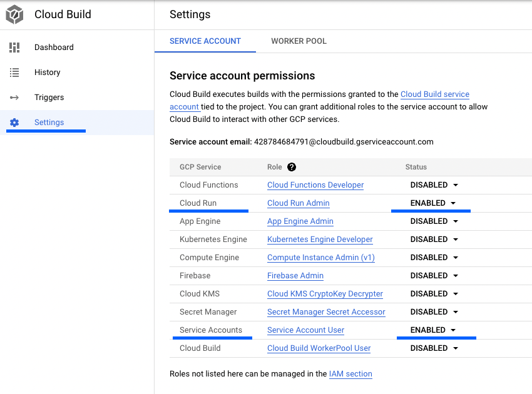532x394 pixels.
Task: Click the Compute Engine service cell
Action: [x=209, y=258]
